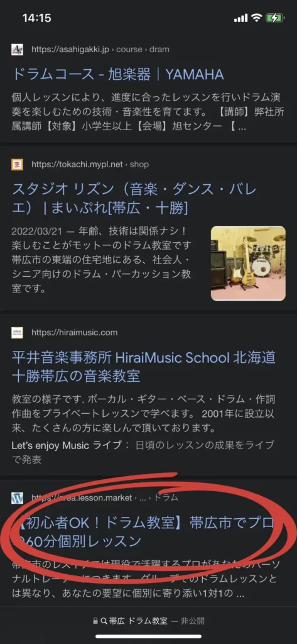This screenshot has width=297, height=644.
Task: Tap the cellular signal bars icon
Action: pos(240,18)
